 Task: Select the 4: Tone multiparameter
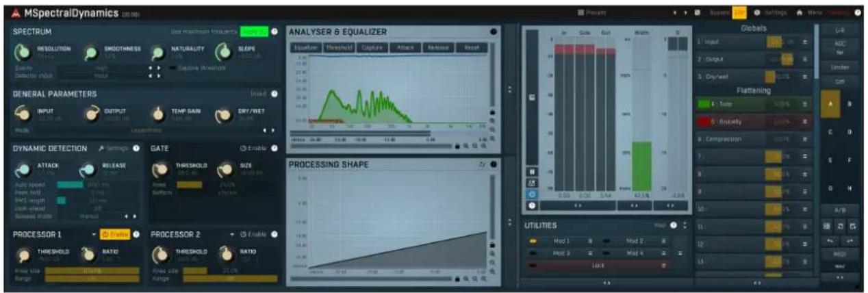[753, 104]
